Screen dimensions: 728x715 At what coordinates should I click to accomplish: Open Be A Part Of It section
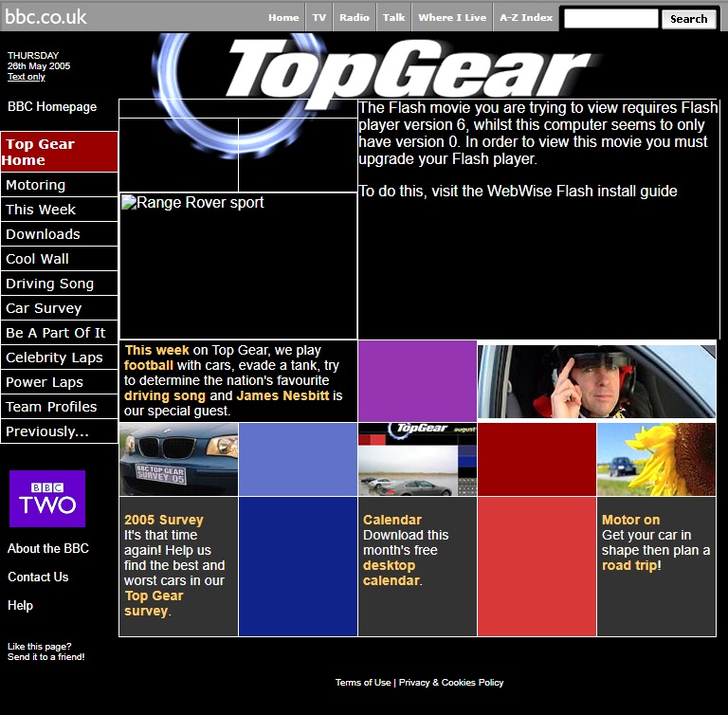pos(59,333)
